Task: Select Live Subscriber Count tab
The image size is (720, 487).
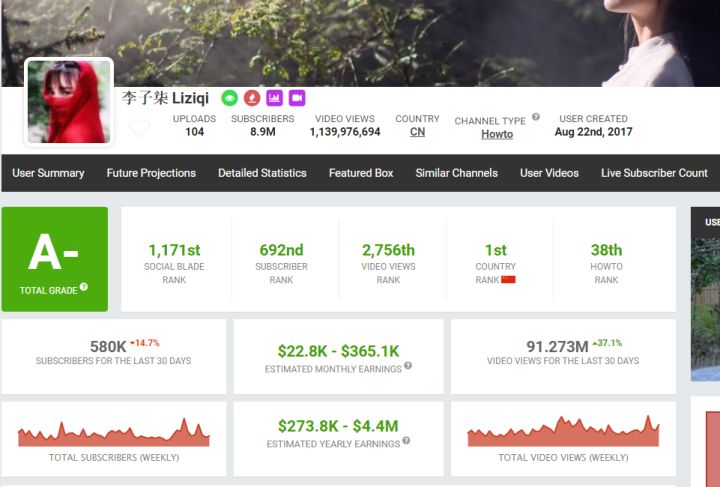Action: pos(654,173)
